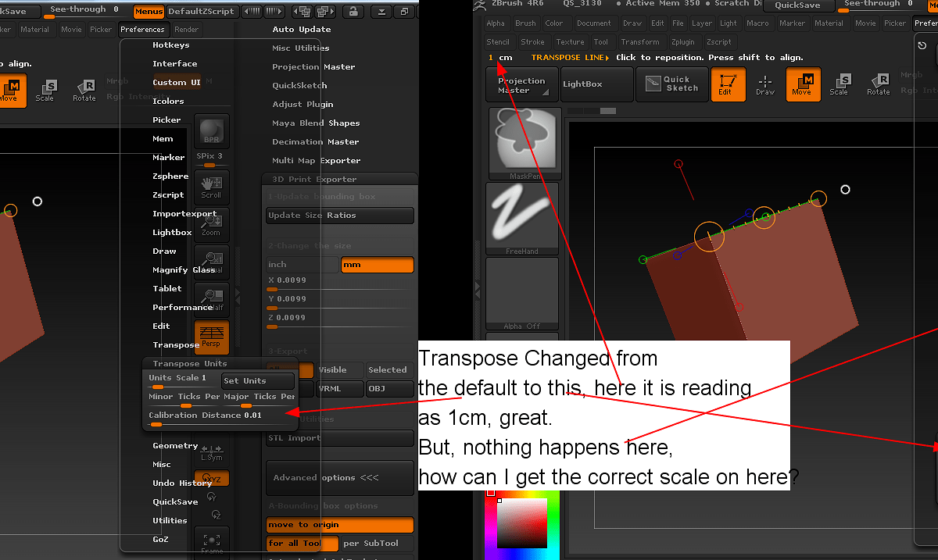Click Advanced options <<< button
The height and width of the screenshot is (560, 938).
coord(340,478)
